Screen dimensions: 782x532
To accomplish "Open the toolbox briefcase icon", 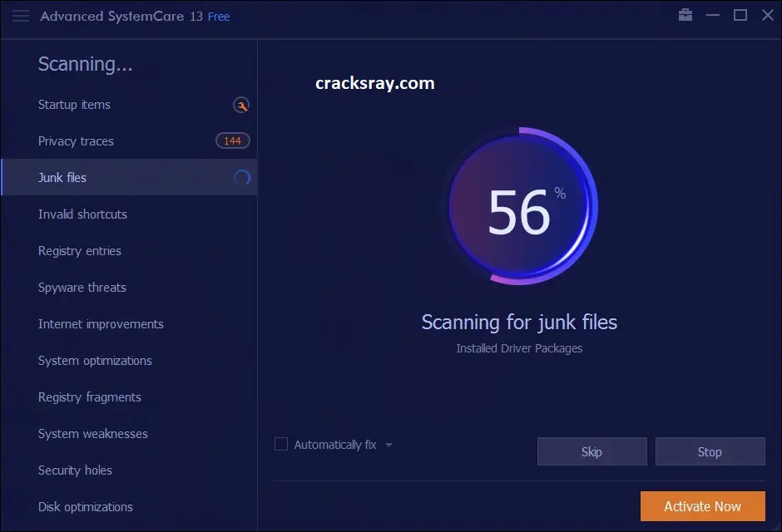I will pos(685,15).
